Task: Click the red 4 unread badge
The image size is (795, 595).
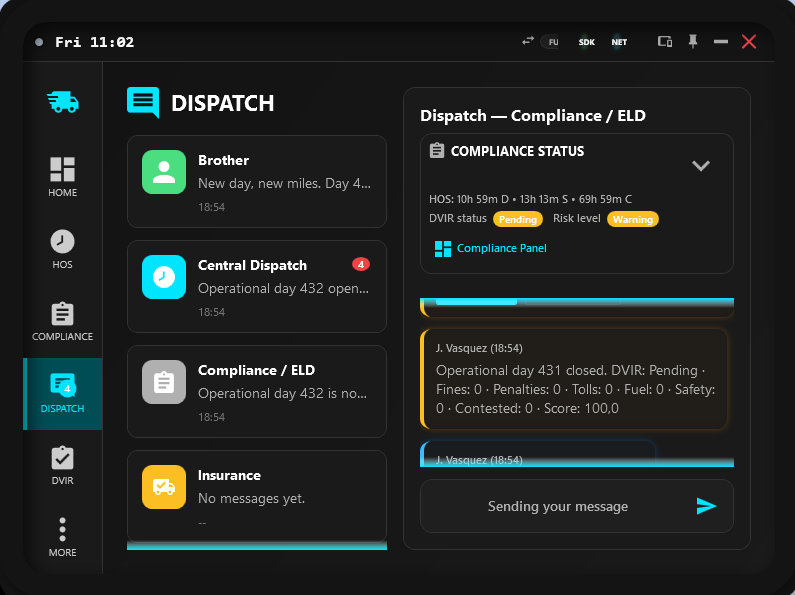Action: pos(361,264)
